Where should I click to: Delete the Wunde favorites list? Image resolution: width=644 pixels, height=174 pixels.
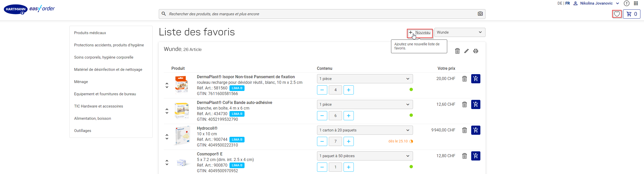457,51
